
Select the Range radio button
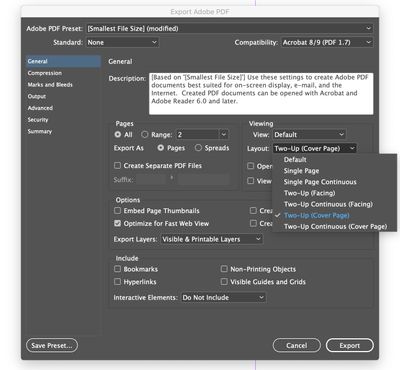click(x=144, y=134)
